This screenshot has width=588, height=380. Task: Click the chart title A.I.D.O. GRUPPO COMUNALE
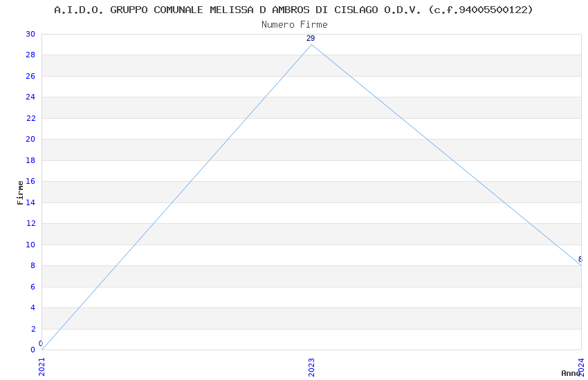coord(293,10)
